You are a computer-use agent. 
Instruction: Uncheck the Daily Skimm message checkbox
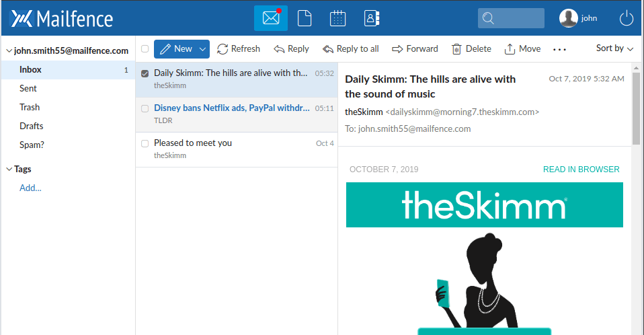(x=145, y=73)
